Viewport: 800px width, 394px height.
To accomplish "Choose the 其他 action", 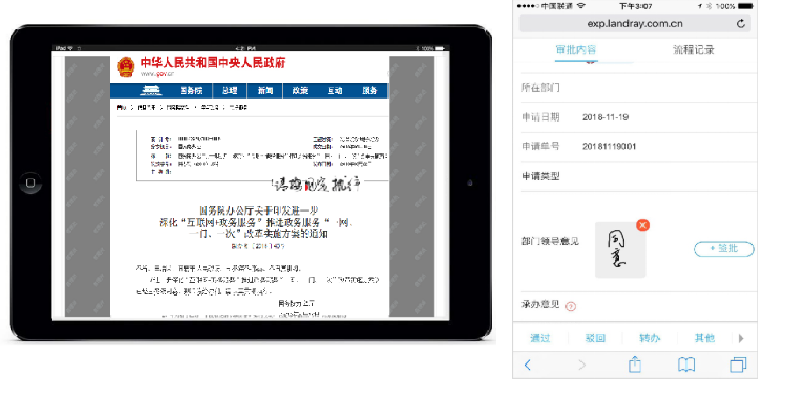I will (x=705, y=338).
